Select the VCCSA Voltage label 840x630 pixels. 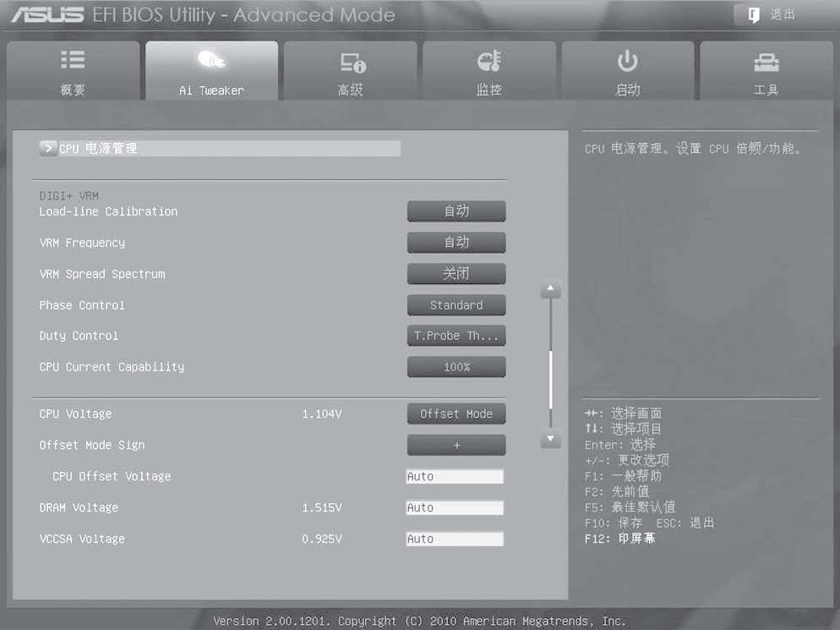tap(82, 539)
